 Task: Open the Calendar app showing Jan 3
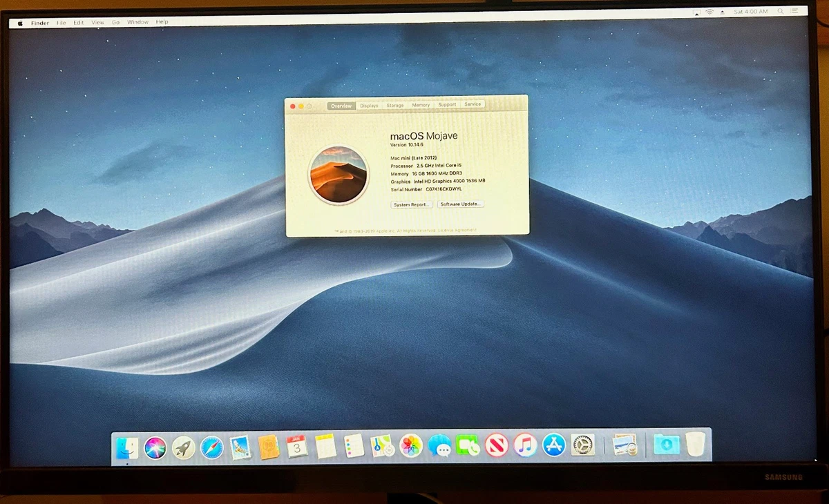coord(296,446)
